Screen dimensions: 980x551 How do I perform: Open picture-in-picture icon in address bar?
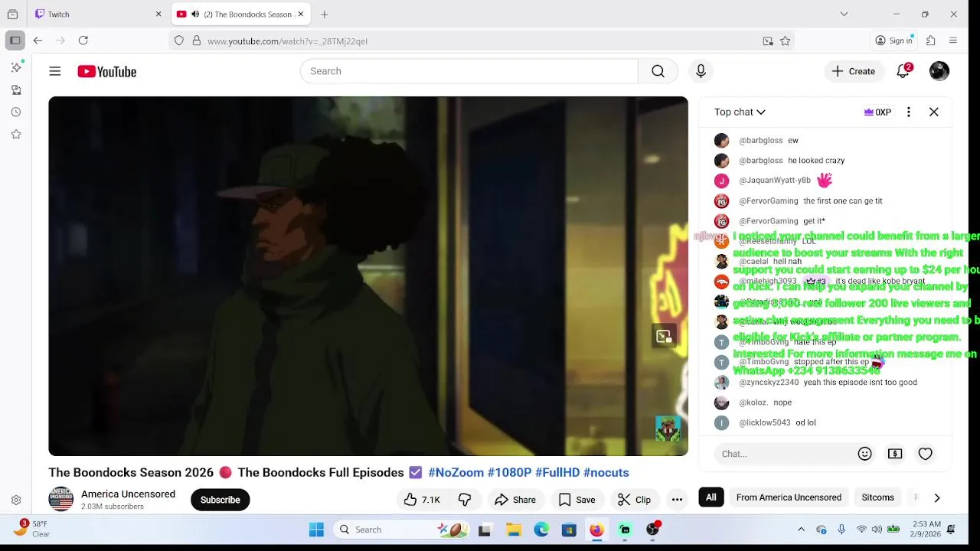click(x=768, y=41)
